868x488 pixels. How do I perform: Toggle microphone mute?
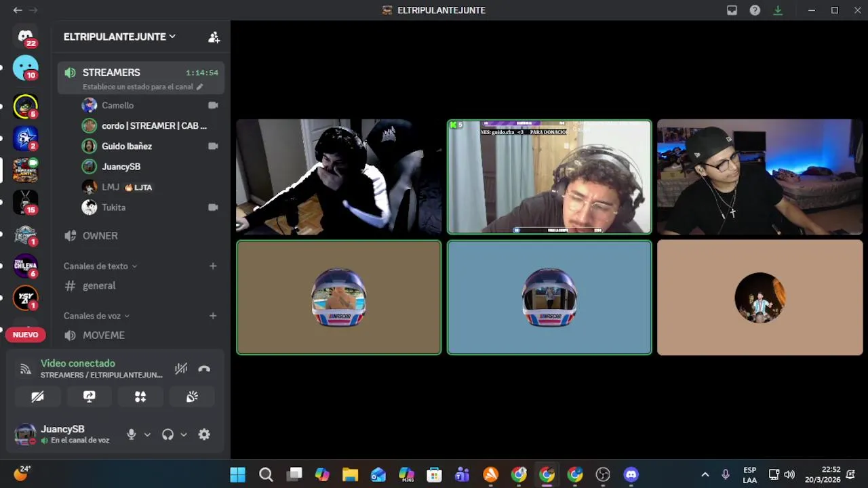tap(132, 434)
